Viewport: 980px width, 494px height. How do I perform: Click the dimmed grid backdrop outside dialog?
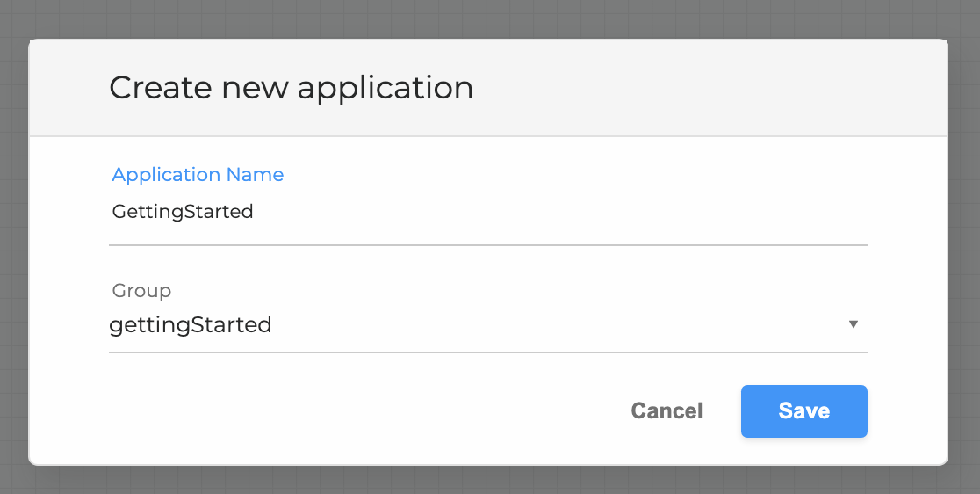point(487,18)
